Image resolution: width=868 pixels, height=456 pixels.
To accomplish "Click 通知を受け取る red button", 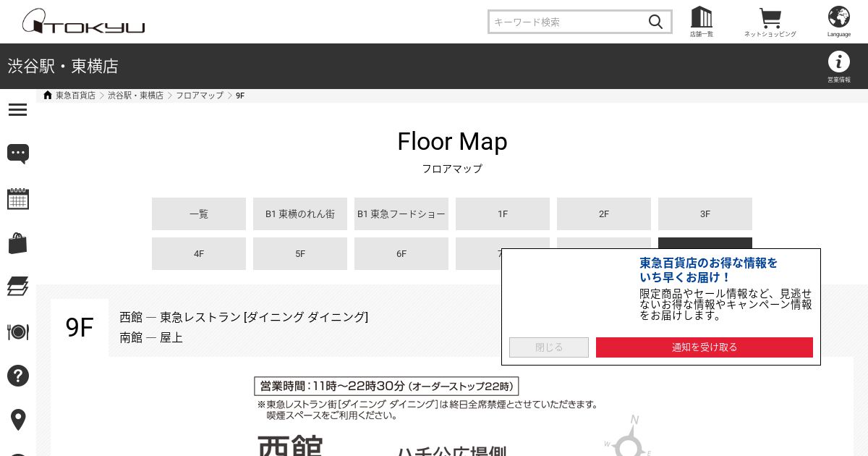I will click(x=705, y=347).
